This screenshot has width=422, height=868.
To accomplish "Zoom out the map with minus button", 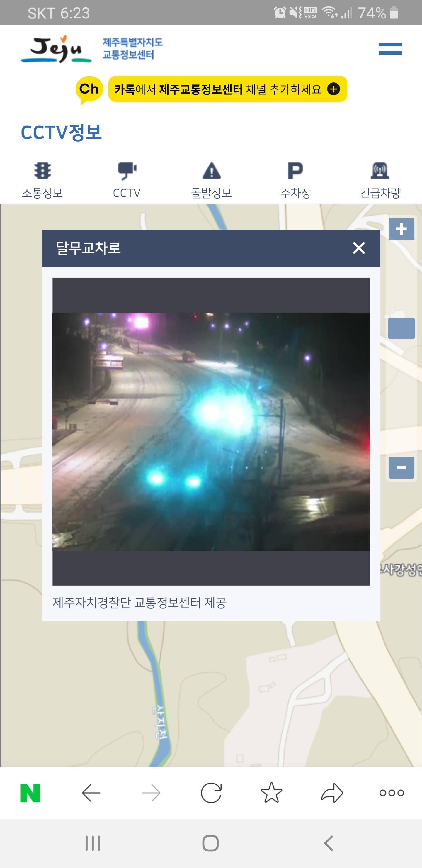I will click(x=401, y=468).
